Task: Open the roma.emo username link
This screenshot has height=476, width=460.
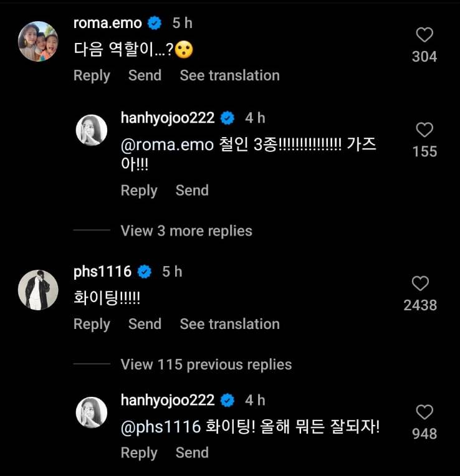Action: (107, 24)
